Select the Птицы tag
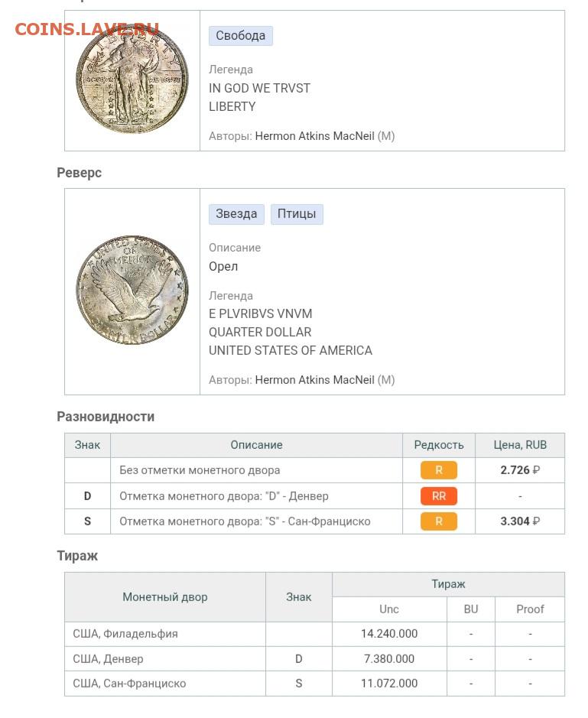Image resolution: width=588 pixels, height=718 pixels. (x=297, y=214)
